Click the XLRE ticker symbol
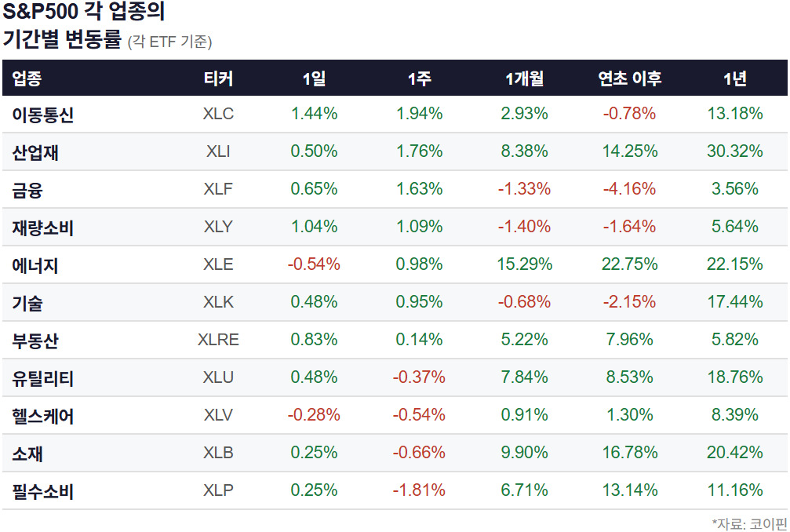This screenshot has width=790, height=532. tap(218, 340)
